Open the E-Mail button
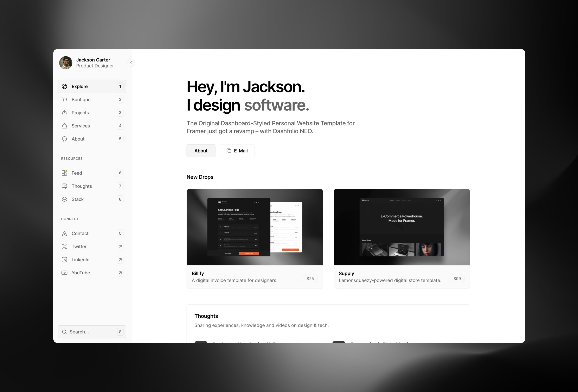 (237, 151)
